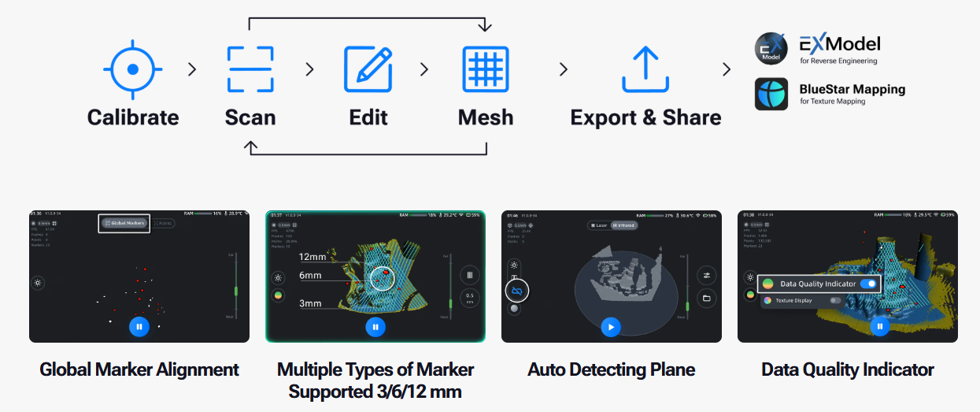Click the chevron between Calibrate and Scan
The height and width of the screenshot is (412, 980).
pyautogui.click(x=192, y=69)
